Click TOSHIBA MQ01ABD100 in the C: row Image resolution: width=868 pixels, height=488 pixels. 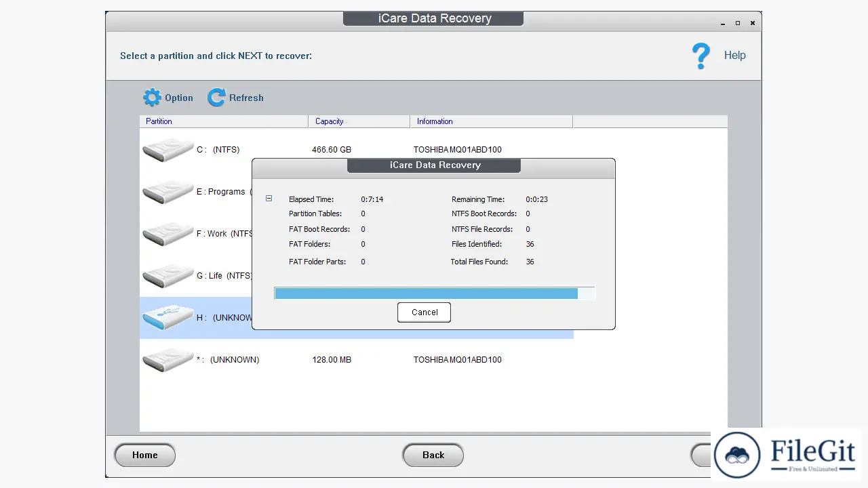point(458,150)
